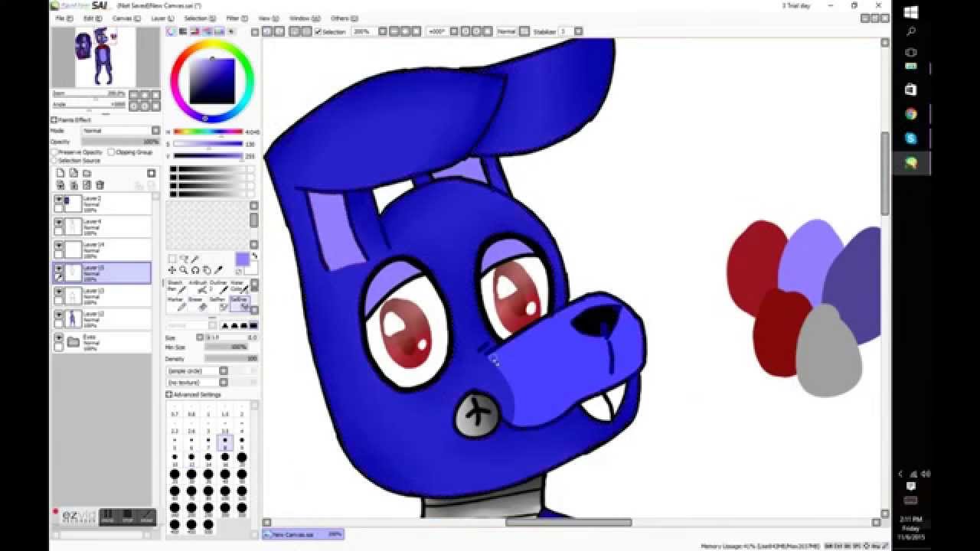Screen dimensions: 980x551
Task: Enable Clipping Group checkbox
Action: (x=112, y=152)
